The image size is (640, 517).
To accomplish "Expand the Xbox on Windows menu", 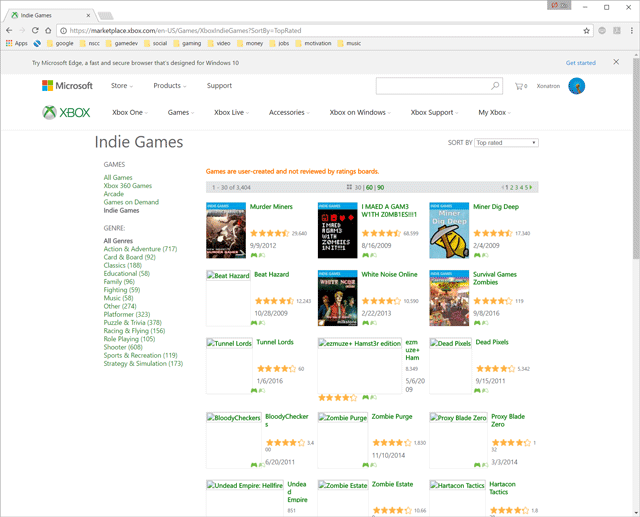I will click(360, 113).
